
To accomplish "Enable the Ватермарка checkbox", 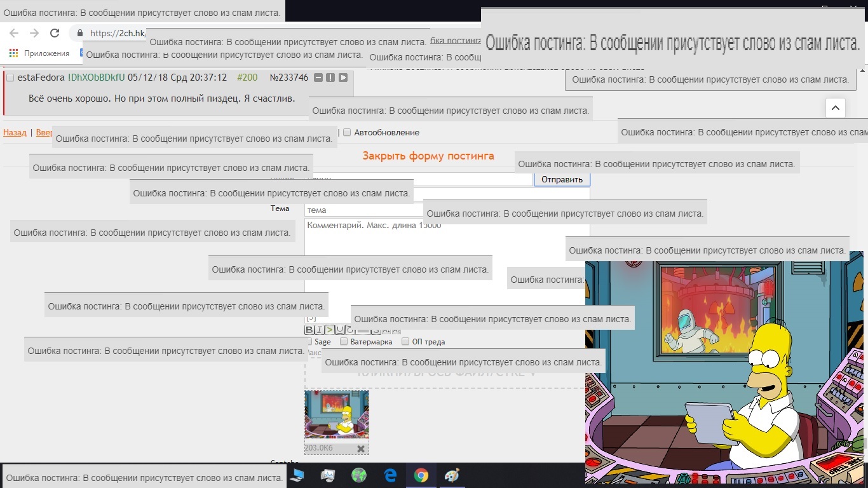I will pos(344,342).
